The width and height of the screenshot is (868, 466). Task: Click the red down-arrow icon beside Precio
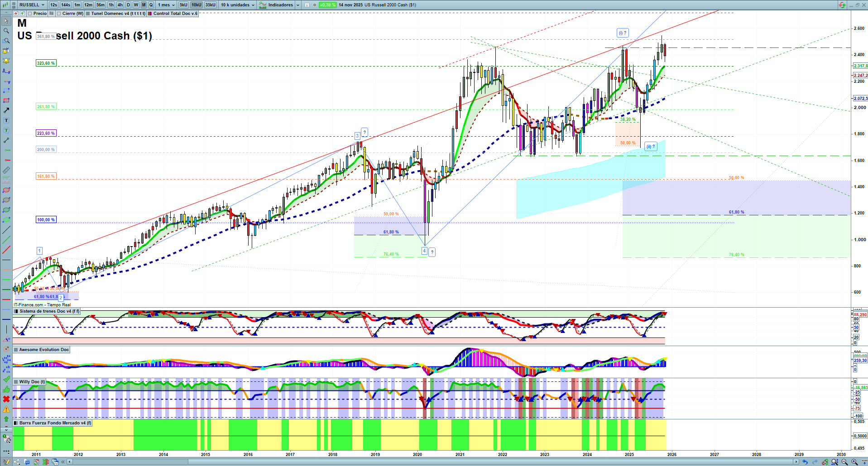(x=16, y=14)
